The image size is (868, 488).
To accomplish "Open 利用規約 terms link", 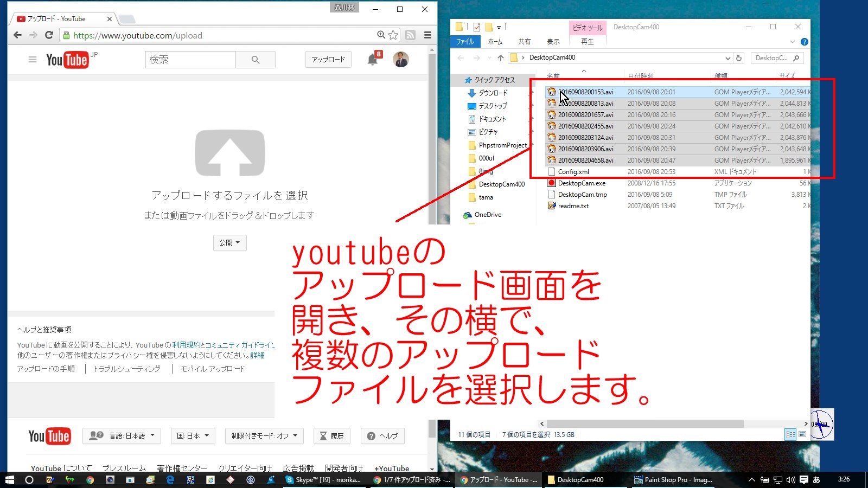I will [186, 345].
